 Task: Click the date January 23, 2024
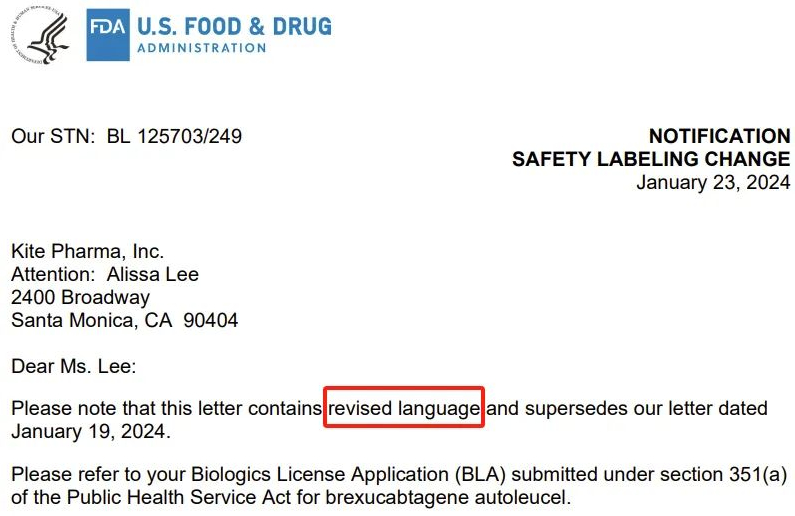click(713, 182)
